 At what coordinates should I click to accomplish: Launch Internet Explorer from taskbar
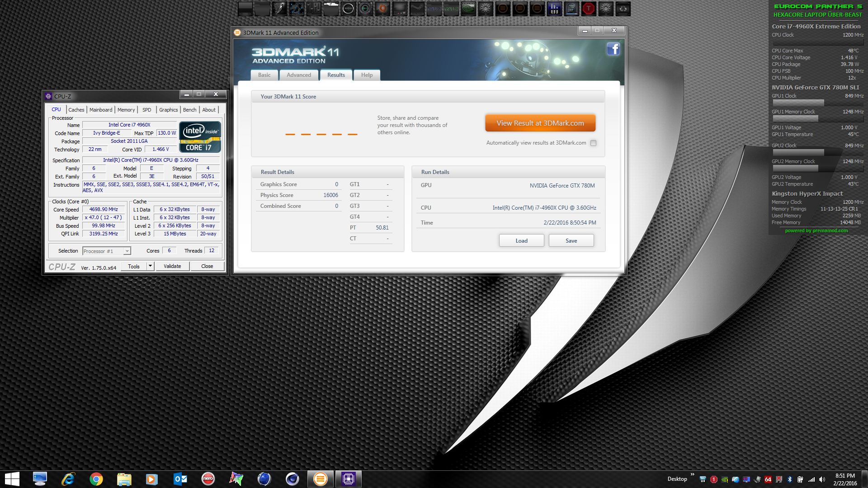tap(68, 479)
